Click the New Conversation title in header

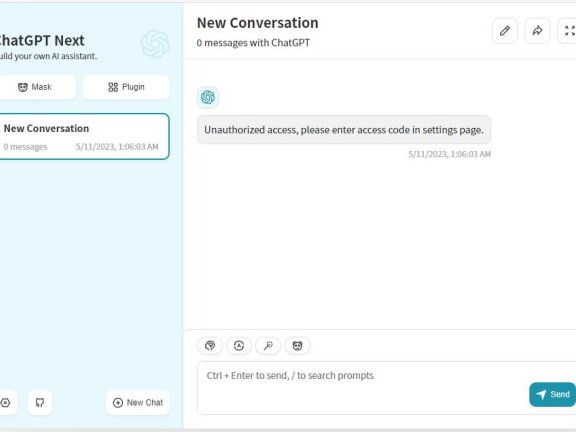258,23
